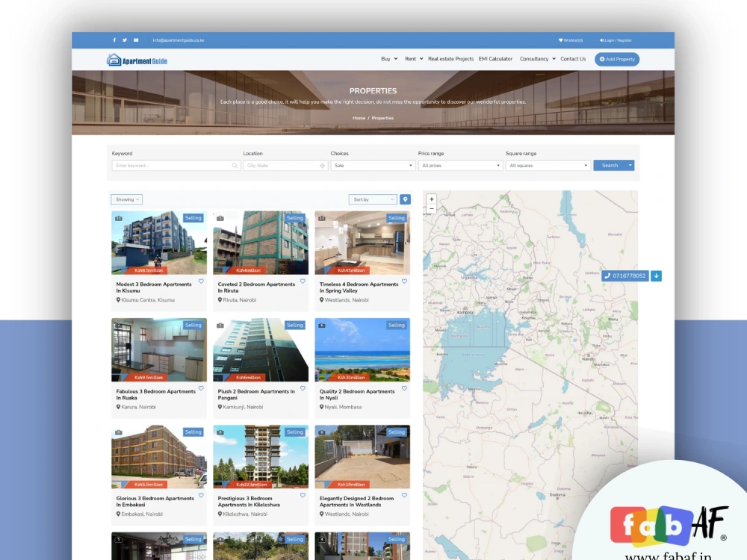
Task: Expand the Consultancy menu
Action: click(537, 59)
